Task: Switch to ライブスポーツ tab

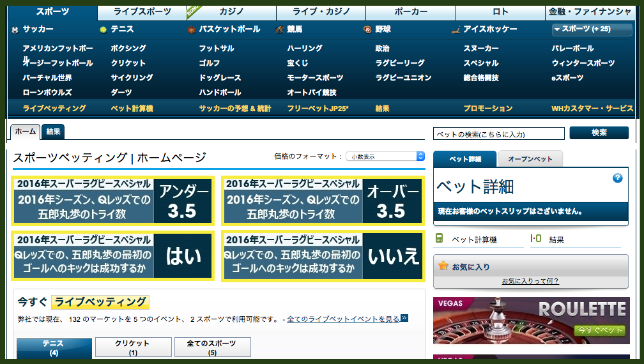Action: 142,12
